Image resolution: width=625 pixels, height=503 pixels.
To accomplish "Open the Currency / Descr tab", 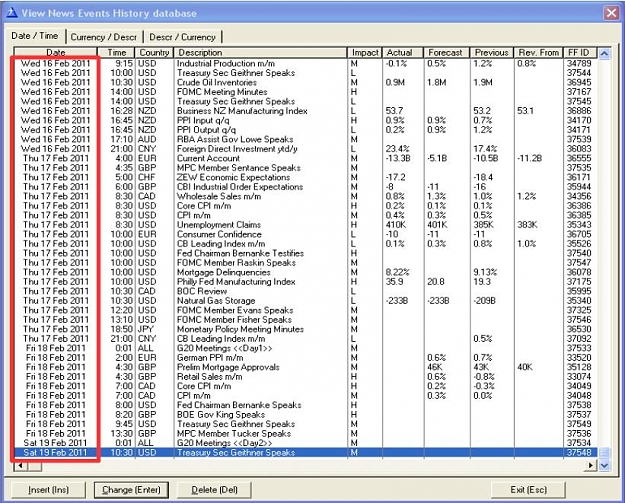I will 104,37.
